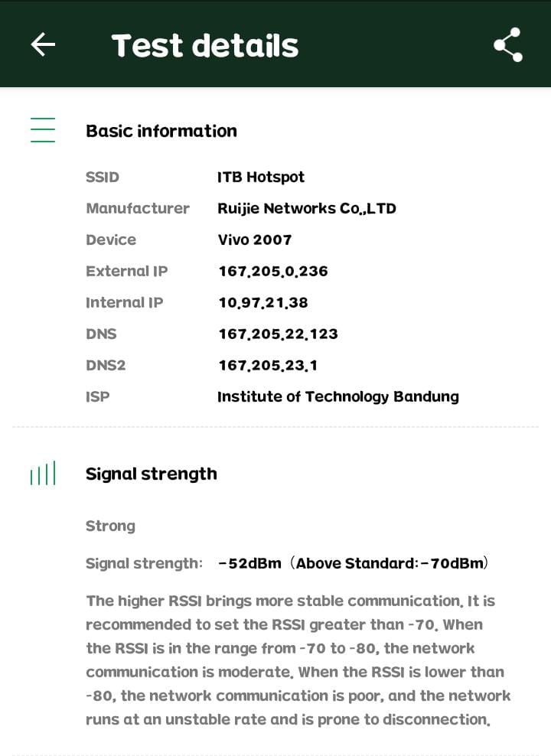Tap the SSID value ITB Hotspot

point(261,177)
